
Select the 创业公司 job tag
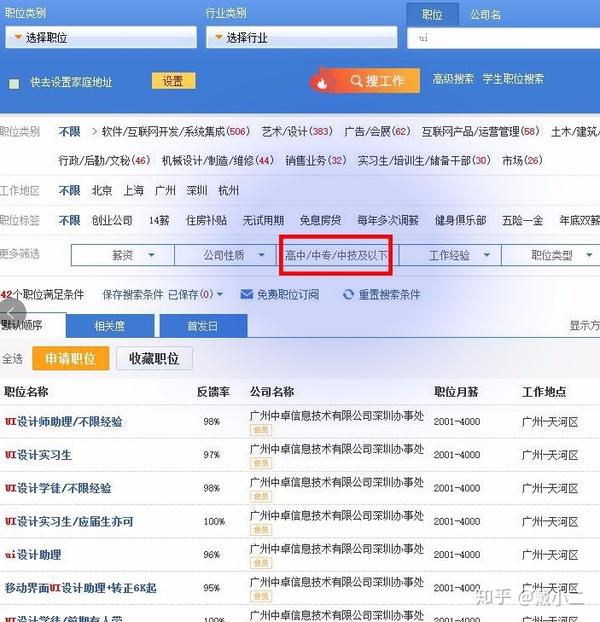(x=112, y=220)
